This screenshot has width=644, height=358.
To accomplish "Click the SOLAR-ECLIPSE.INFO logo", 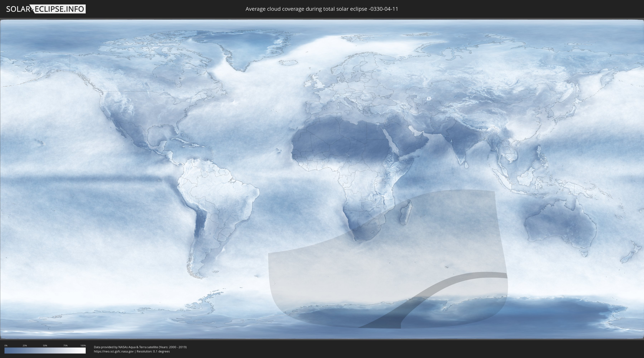I will point(46,9).
